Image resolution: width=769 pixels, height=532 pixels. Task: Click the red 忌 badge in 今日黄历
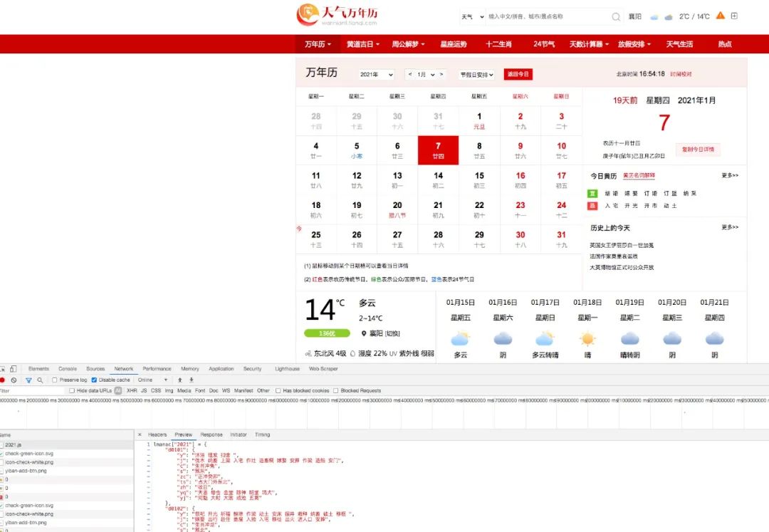click(592, 205)
